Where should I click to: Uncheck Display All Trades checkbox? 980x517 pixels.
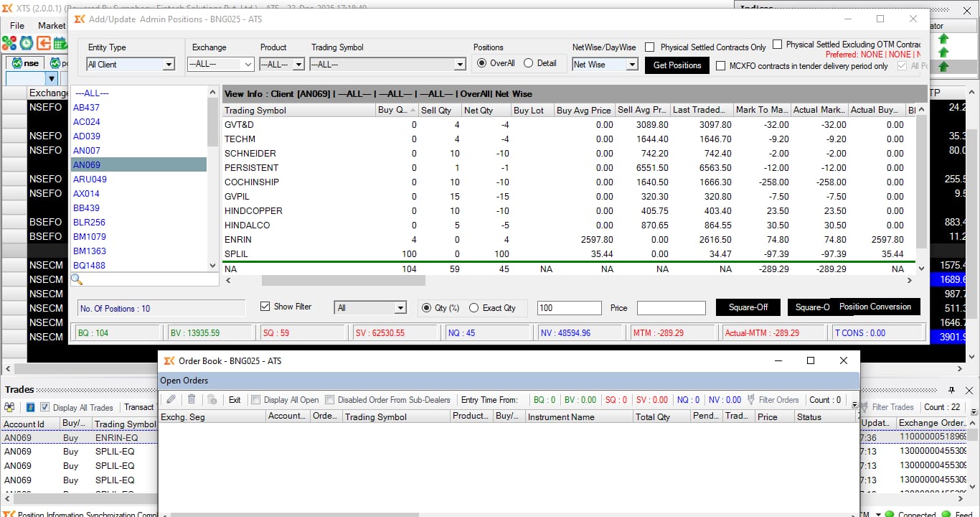click(44, 407)
